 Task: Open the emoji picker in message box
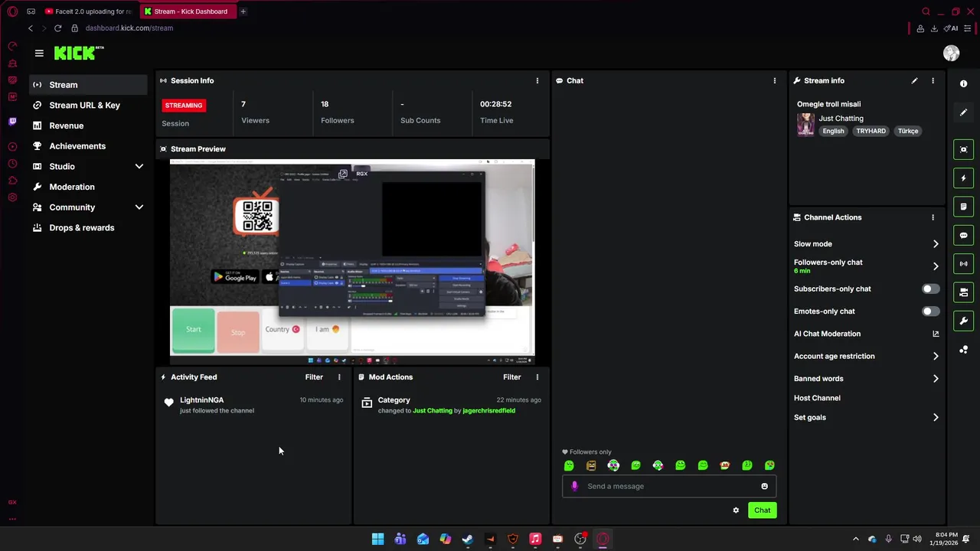[x=764, y=486]
